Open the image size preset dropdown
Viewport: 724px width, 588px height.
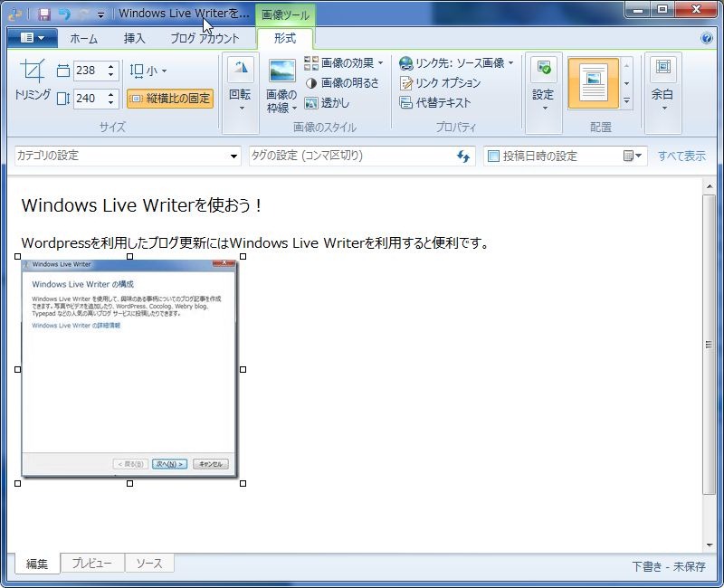click(148, 71)
